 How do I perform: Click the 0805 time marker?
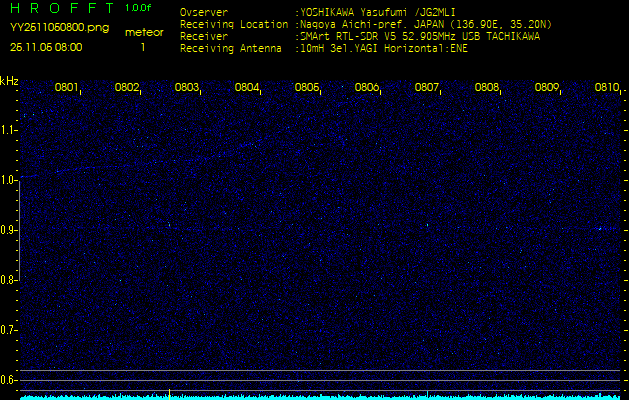307,88
